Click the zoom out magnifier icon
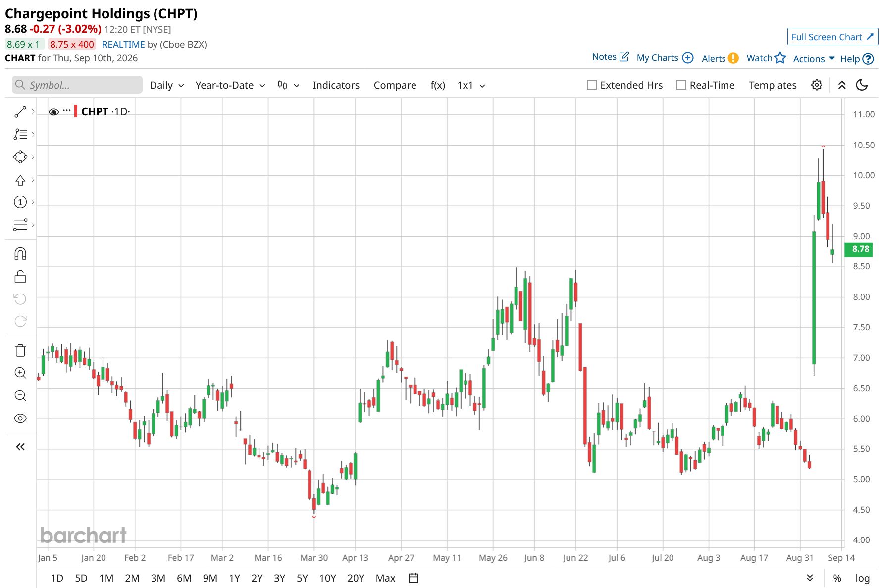Screen dimensions: 879x588 pyautogui.click(x=20, y=395)
